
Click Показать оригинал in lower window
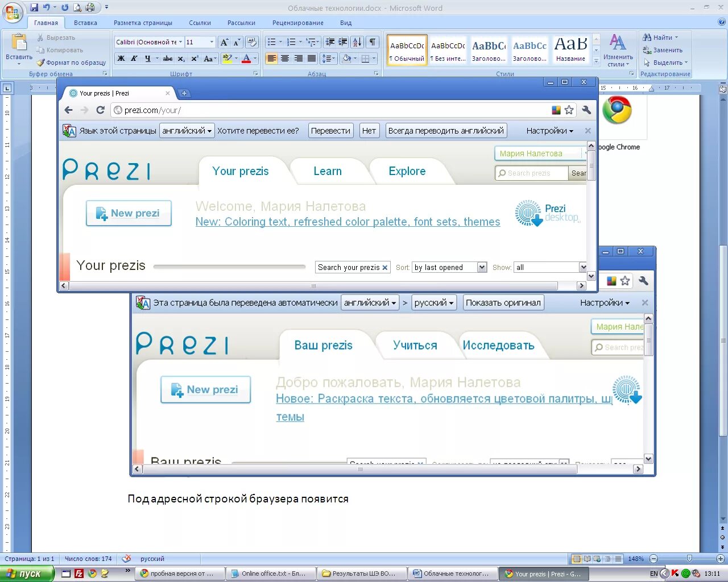click(503, 303)
